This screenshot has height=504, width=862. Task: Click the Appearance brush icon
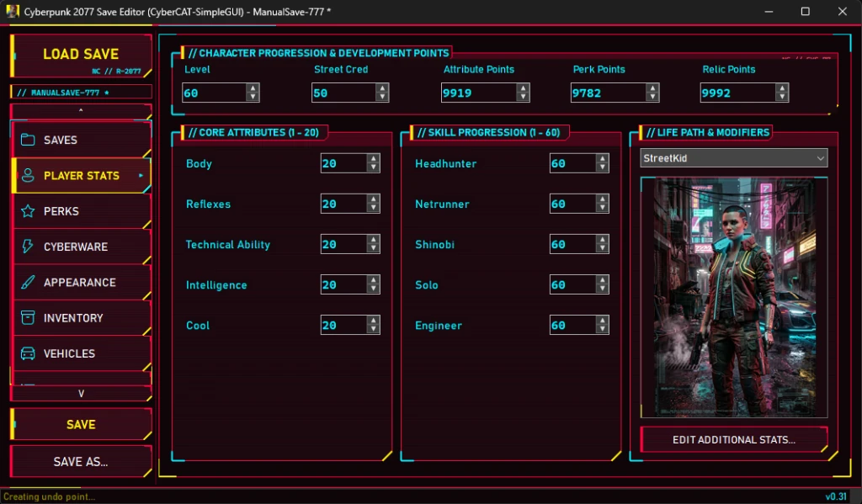click(x=28, y=283)
